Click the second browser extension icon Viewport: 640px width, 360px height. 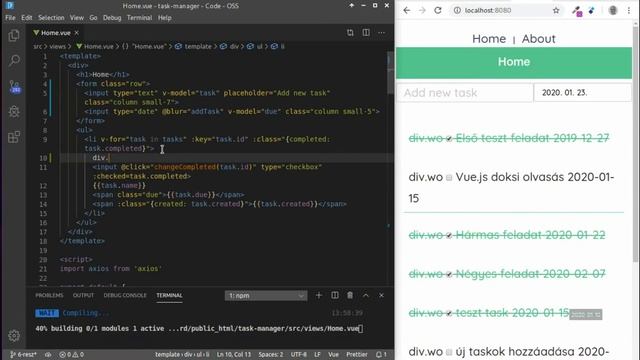coord(592,11)
